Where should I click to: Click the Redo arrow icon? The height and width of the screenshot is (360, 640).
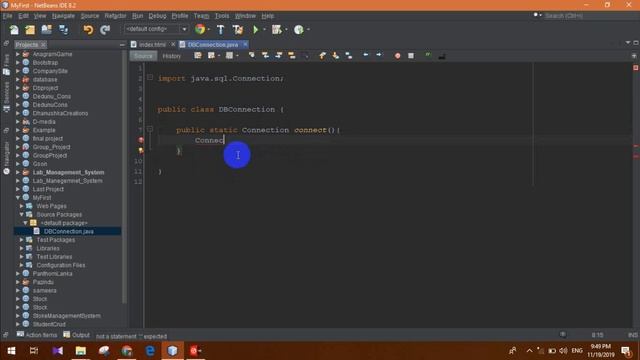105,29
